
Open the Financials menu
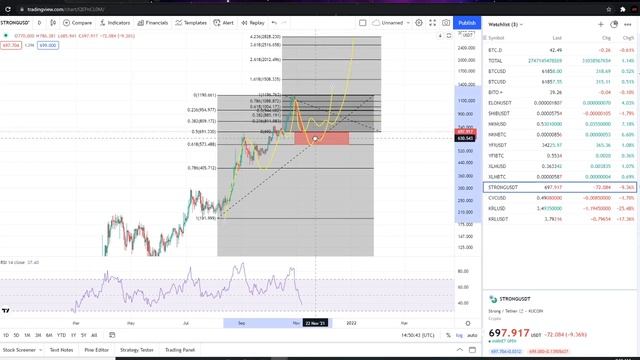pos(153,23)
